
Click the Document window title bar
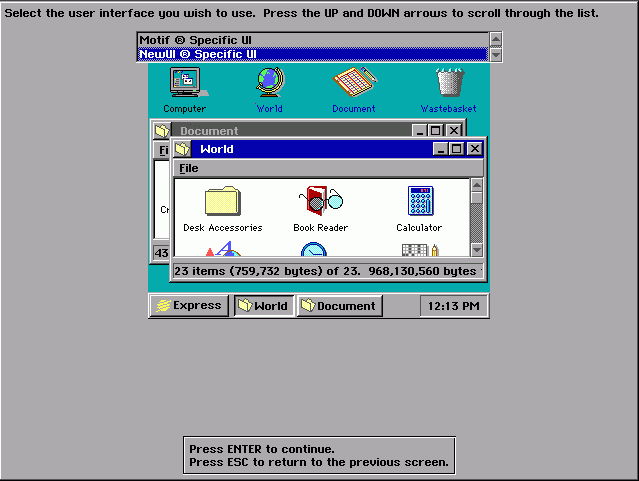tap(291, 130)
